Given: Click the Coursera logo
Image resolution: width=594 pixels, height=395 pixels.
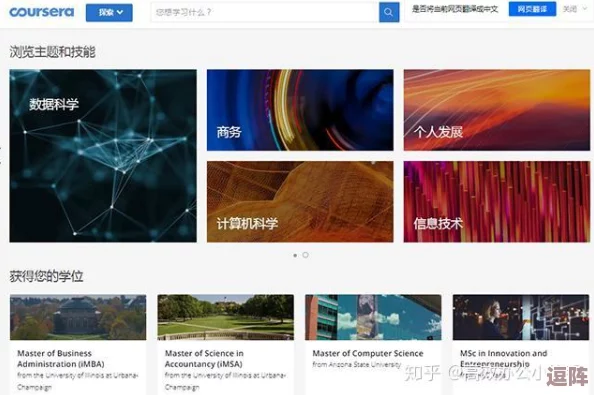Looking at the screenshot, I should click(42, 12).
